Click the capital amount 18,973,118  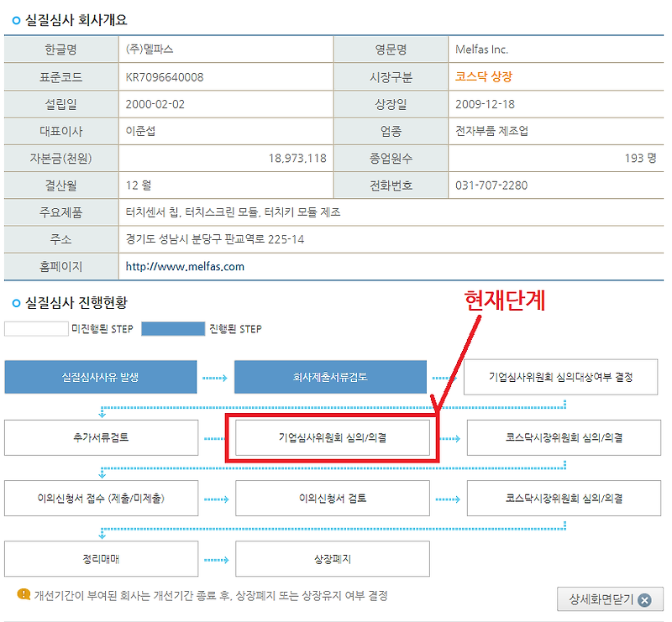[x=297, y=158]
